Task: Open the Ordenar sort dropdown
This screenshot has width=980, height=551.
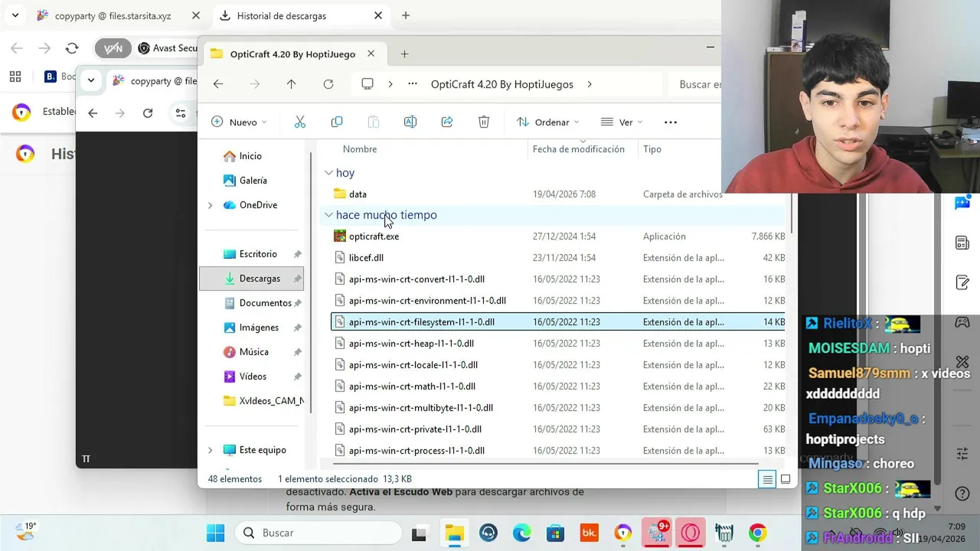Action: (548, 122)
